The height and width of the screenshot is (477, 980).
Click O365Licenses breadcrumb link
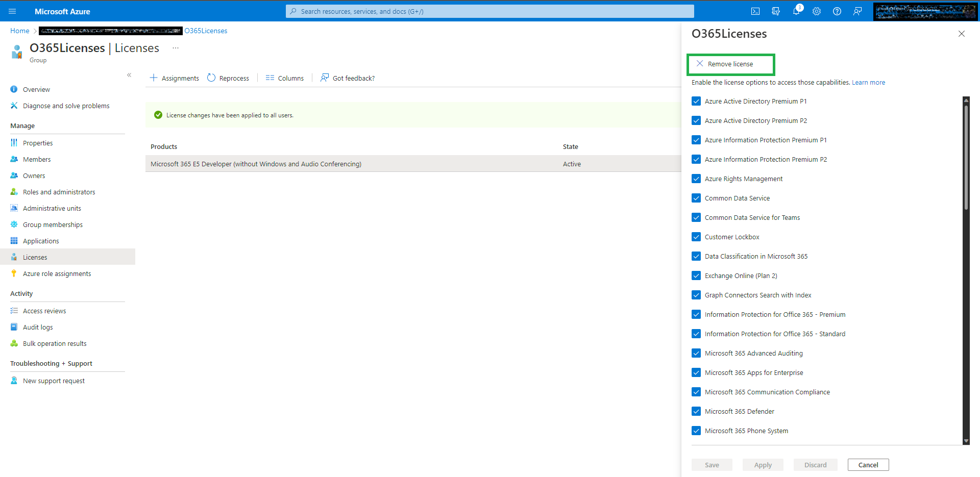coord(206,31)
